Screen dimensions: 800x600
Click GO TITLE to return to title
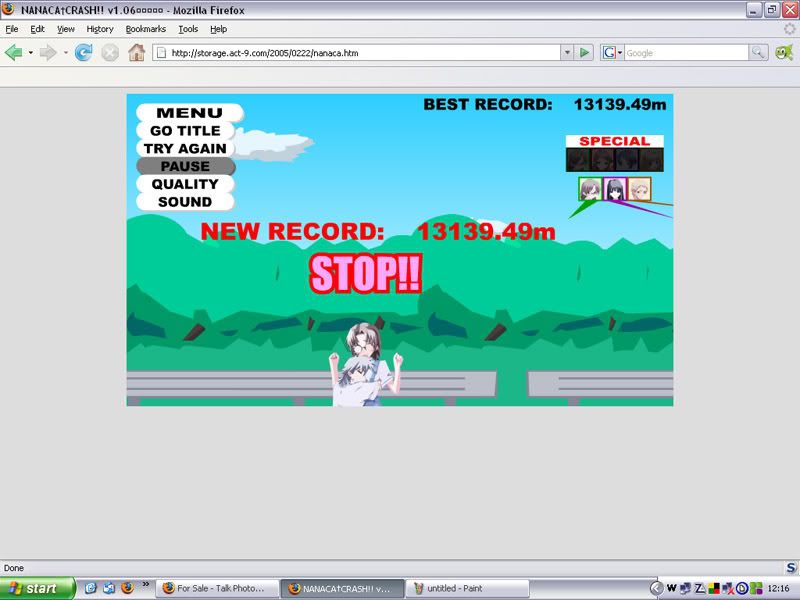click(x=185, y=131)
